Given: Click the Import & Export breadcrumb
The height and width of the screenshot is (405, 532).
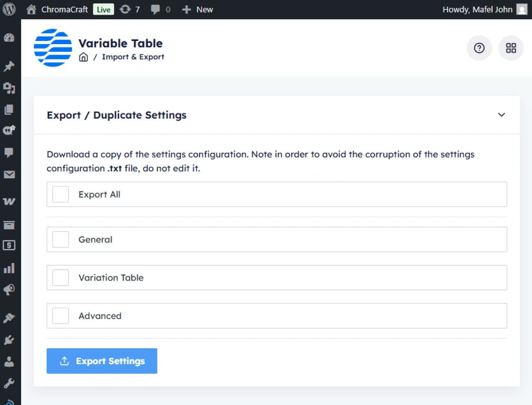Looking at the screenshot, I should 133,57.
